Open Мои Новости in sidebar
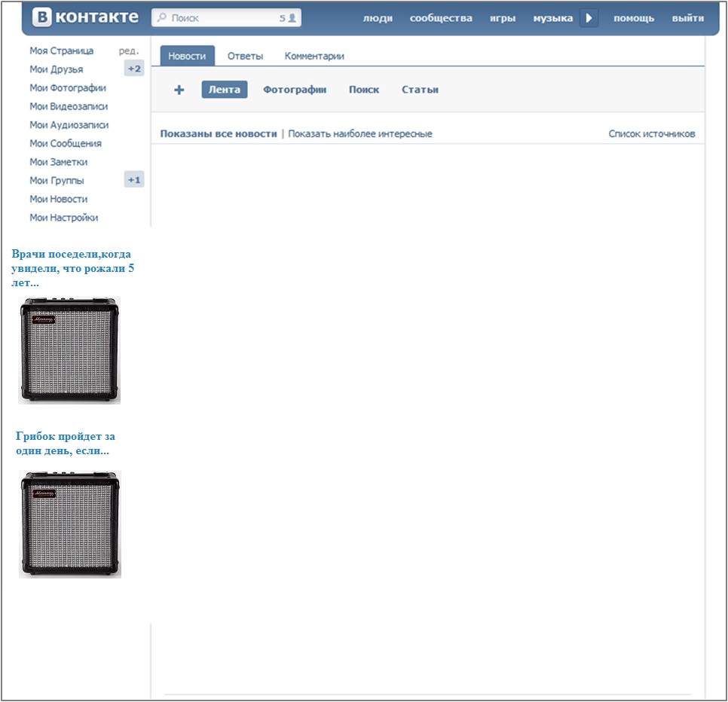Screen dimensions: 728x702 click(59, 199)
